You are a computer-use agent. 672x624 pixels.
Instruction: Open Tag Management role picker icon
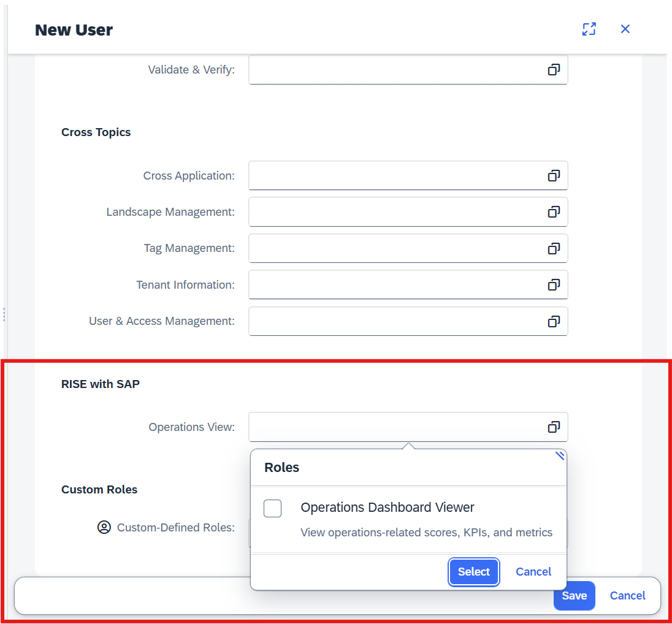(x=554, y=248)
